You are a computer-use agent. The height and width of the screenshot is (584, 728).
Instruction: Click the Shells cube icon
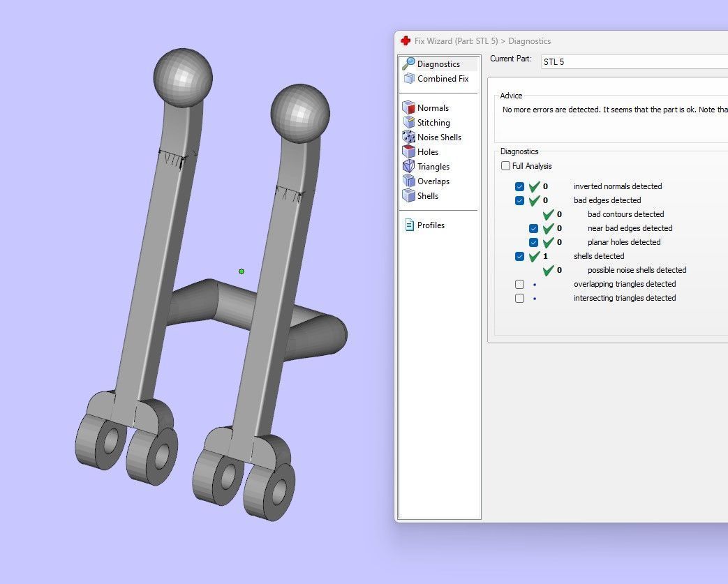tap(408, 195)
